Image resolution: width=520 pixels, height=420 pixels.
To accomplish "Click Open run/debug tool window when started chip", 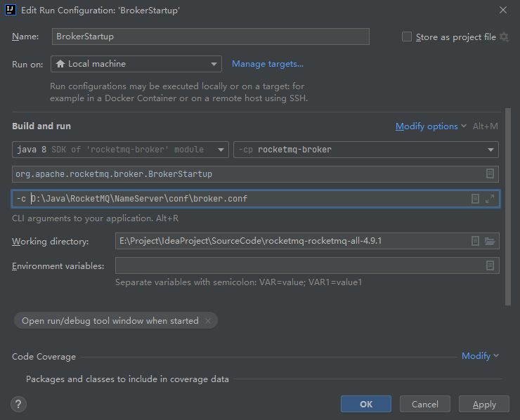I will [115, 320].
